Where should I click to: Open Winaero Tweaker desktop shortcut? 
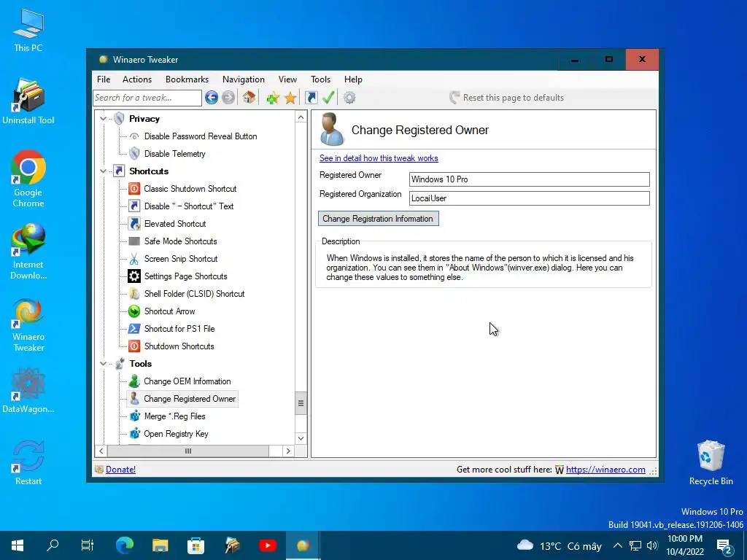tap(28, 325)
